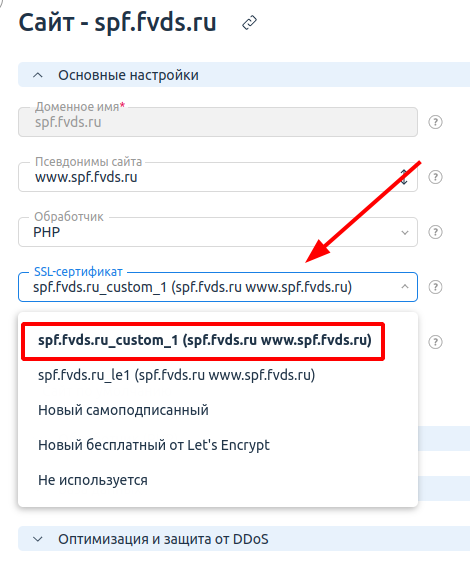Click the link icon beside the spf.fvds.ru title
Screen dimensions: 470x561
[x=249, y=23]
